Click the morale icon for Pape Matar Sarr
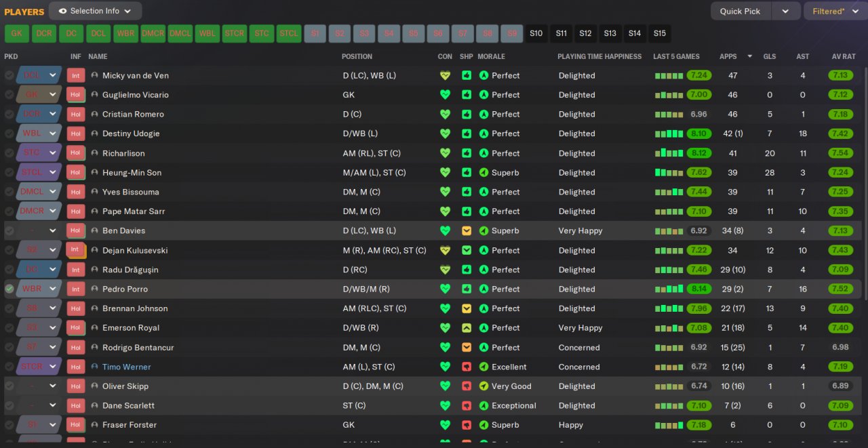 [x=484, y=211]
